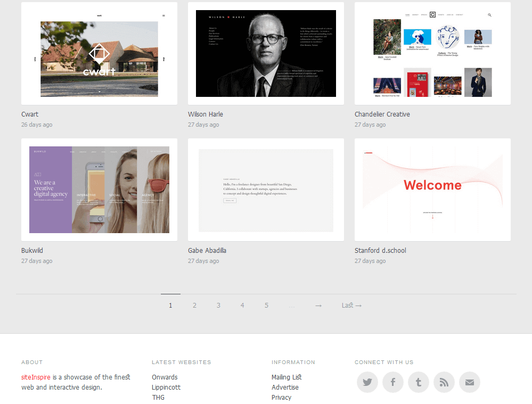The height and width of the screenshot is (404, 532).
Task: Click the Gabe Abadilla title link
Action: 207,250
